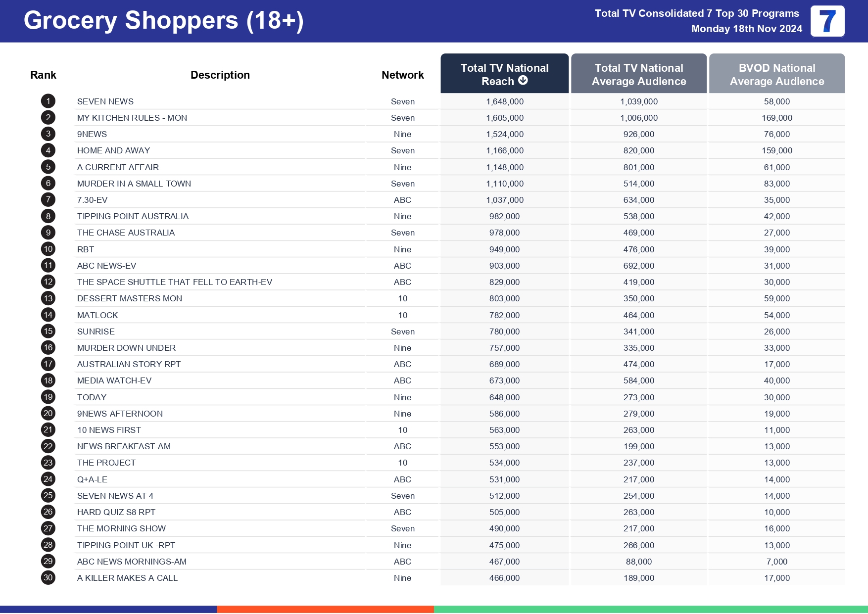Click the green segment of footer bar
The height and width of the screenshot is (614, 868).
pyautogui.click(x=650, y=609)
